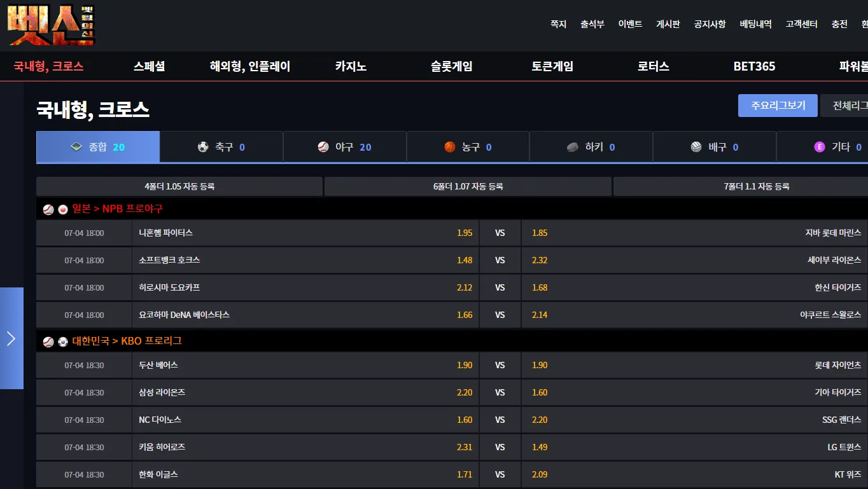This screenshot has height=489, width=868.
Task: Open the 베팅내역 betting history link
Action: (x=755, y=24)
